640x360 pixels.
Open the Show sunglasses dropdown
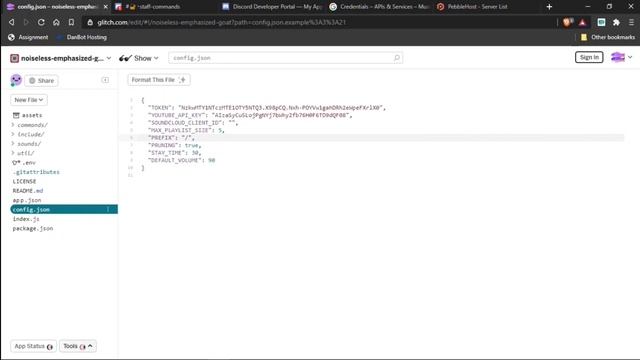pyautogui.click(x=139, y=58)
